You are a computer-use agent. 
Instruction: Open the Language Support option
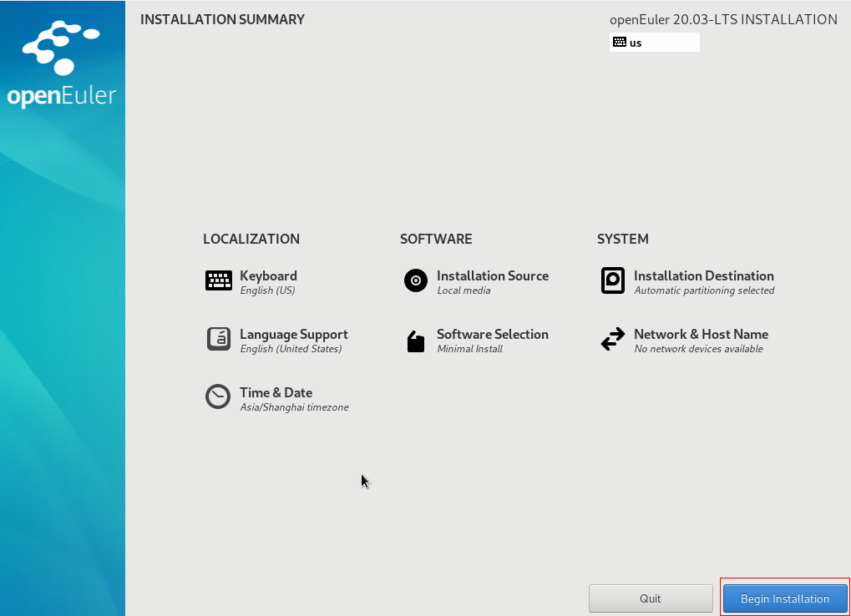point(294,335)
